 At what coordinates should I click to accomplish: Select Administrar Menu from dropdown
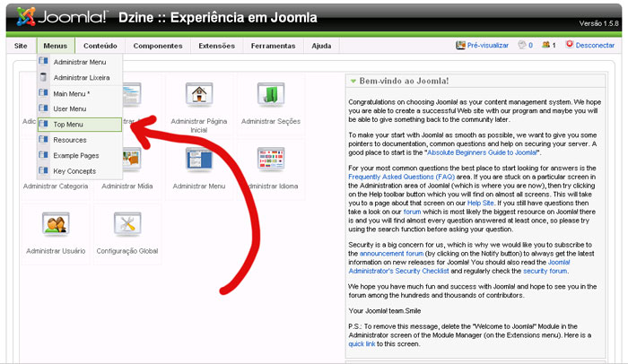point(80,62)
